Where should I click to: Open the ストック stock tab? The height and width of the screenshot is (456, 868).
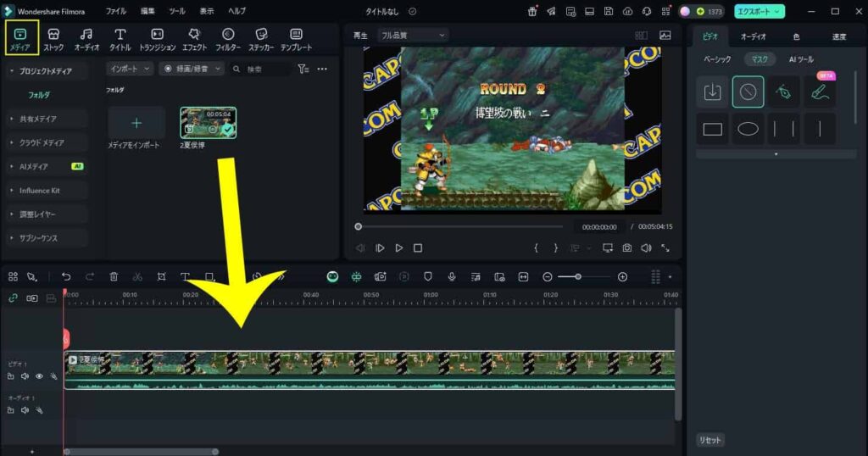tap(53, 40)
